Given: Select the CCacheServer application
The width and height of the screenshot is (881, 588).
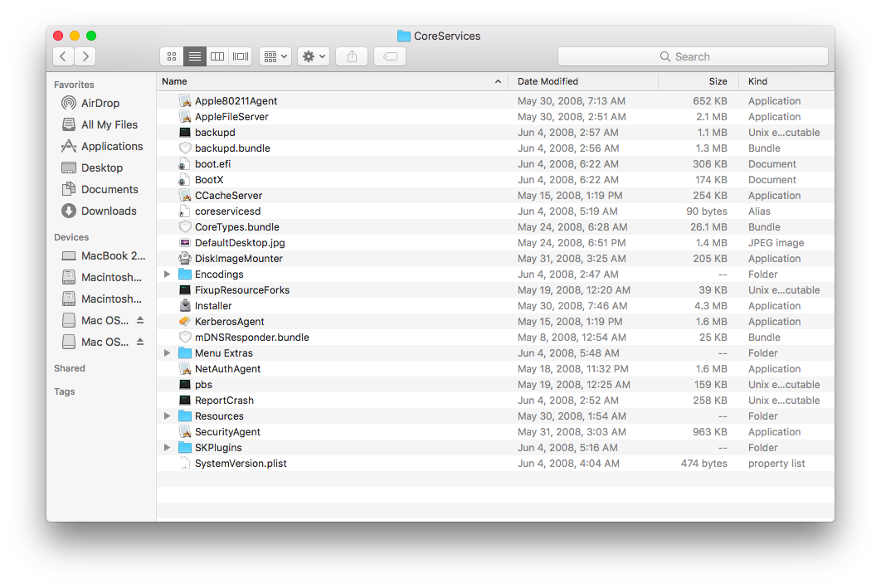Looking at the screenshot, I should (x=495, y=196).
